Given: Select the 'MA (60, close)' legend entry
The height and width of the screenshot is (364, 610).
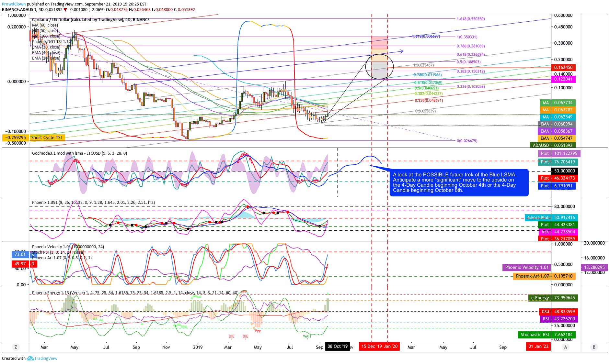Looking at the screenshot, I should [45, 25].
